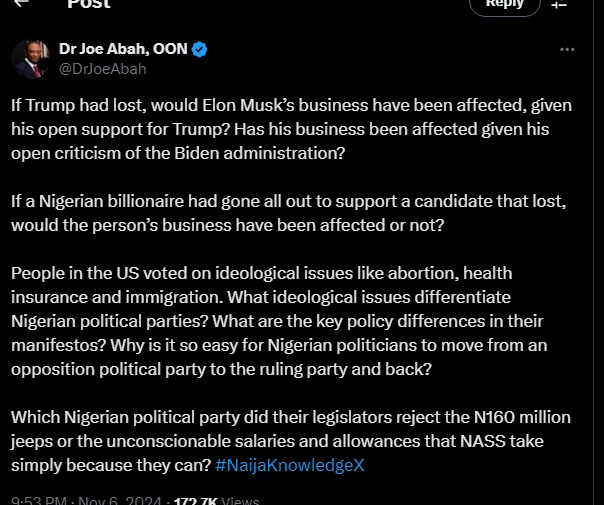Screen dimensions: 604x505
Task: Open Dr Joe Abah's profile picture
Action: coord(32,59)
